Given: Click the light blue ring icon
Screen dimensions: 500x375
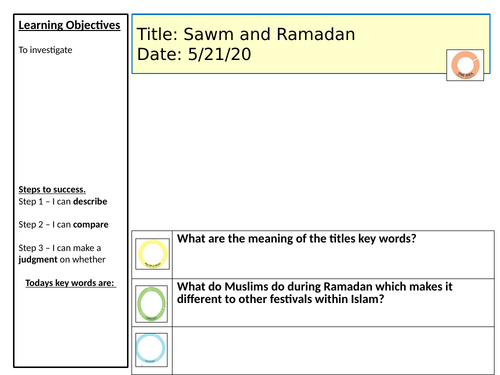Looking at the screenshot, I should click(x=151, y=349).
